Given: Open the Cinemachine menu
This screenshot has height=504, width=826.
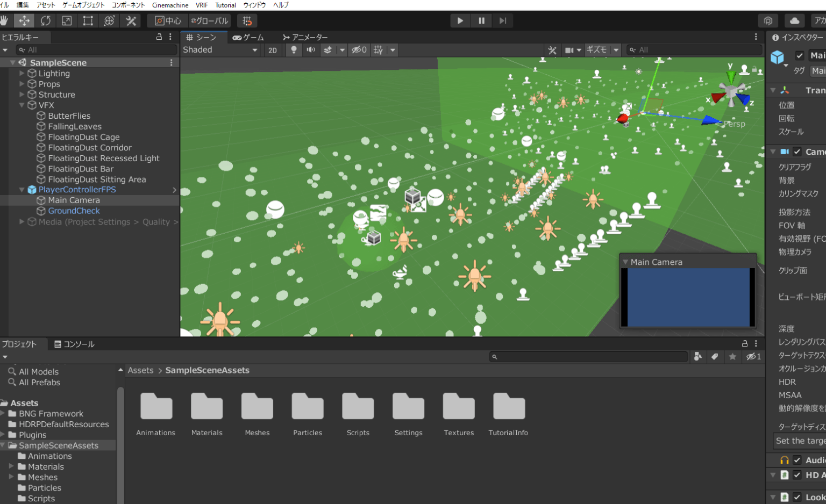Looking at the screenshot, I should (169, 5).
